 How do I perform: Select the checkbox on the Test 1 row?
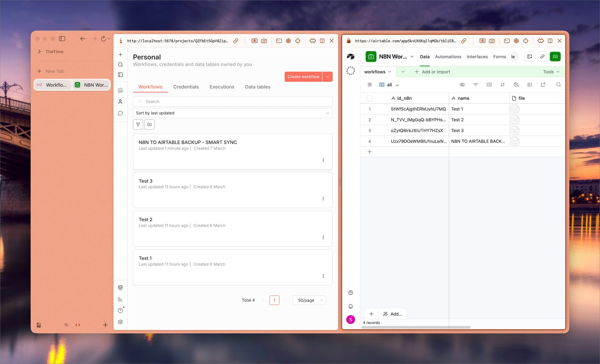[x=370, y=109]
